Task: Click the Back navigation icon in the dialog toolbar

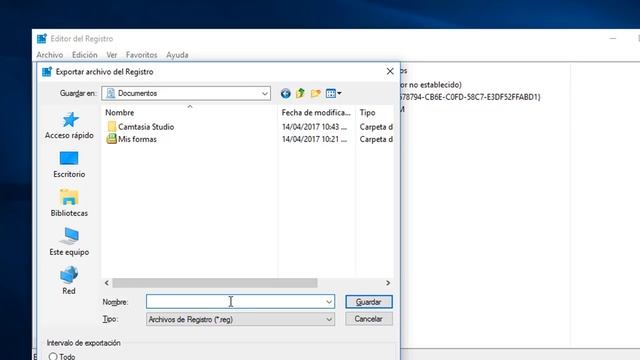Action: point(285,93)
